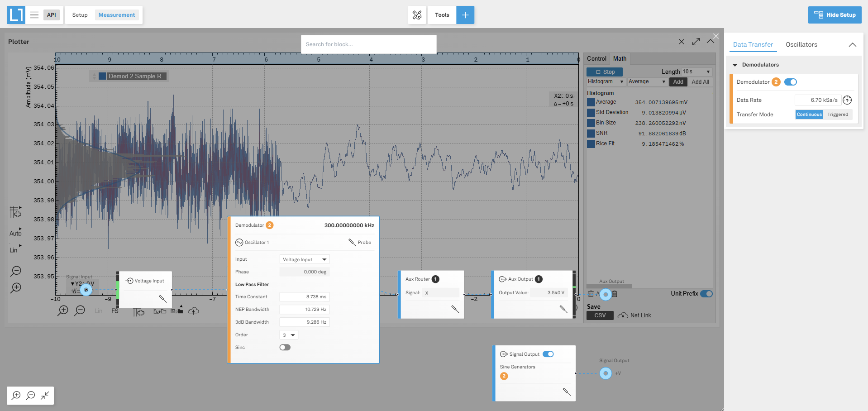Collapse the Plotter panel chevron
Screen dimensions: 868x411
(x=711, y=41)
